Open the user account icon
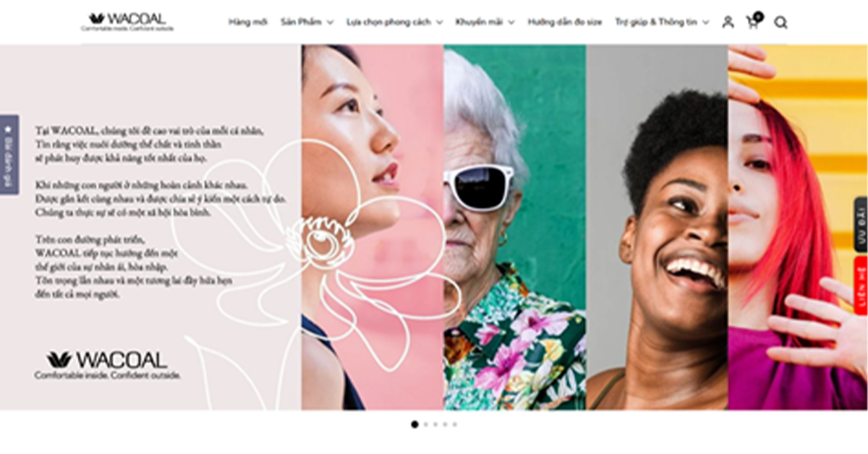868x454 pixels. [x=728, y=22]
